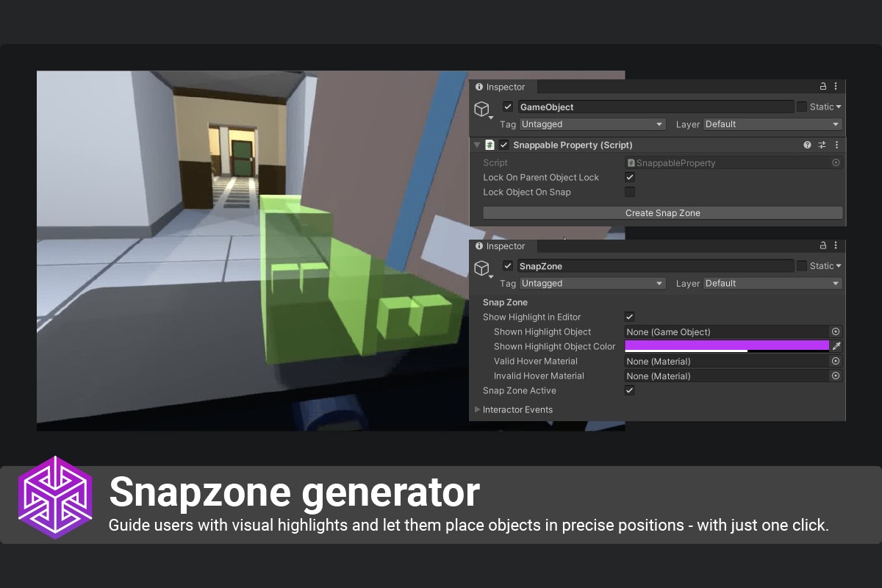Open the Snappable Property component's three-dot menu
The width and height of the screenshot is (882, 588).
click(x=836, y=145)
